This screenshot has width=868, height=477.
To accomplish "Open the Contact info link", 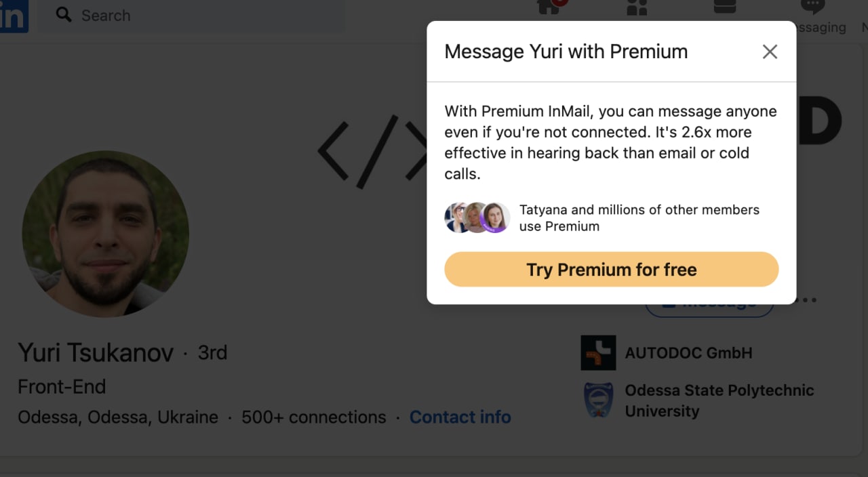I will (x=460, y=417).
